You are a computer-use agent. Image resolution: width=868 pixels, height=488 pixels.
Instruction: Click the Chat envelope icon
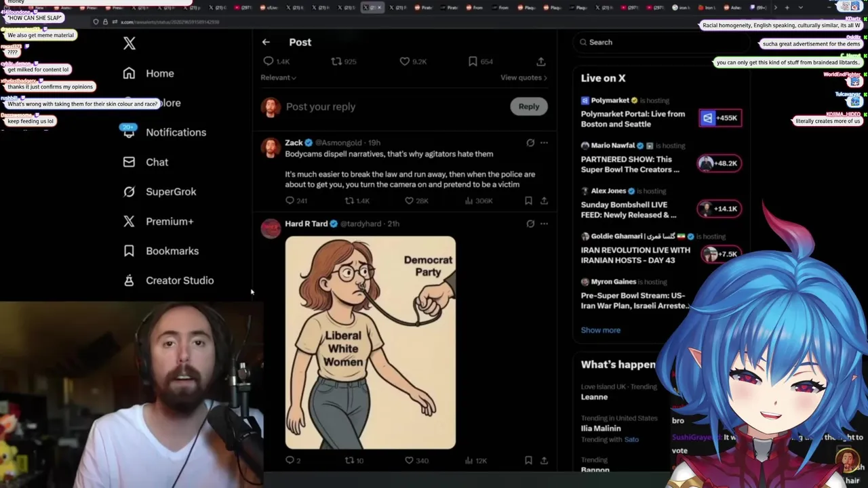coord(129,162)
